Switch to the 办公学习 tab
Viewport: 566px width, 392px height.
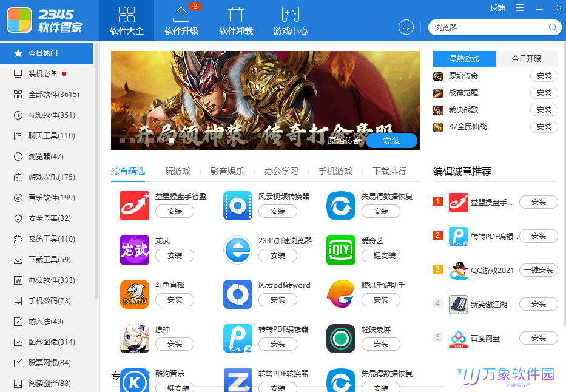tap(281, 171)
